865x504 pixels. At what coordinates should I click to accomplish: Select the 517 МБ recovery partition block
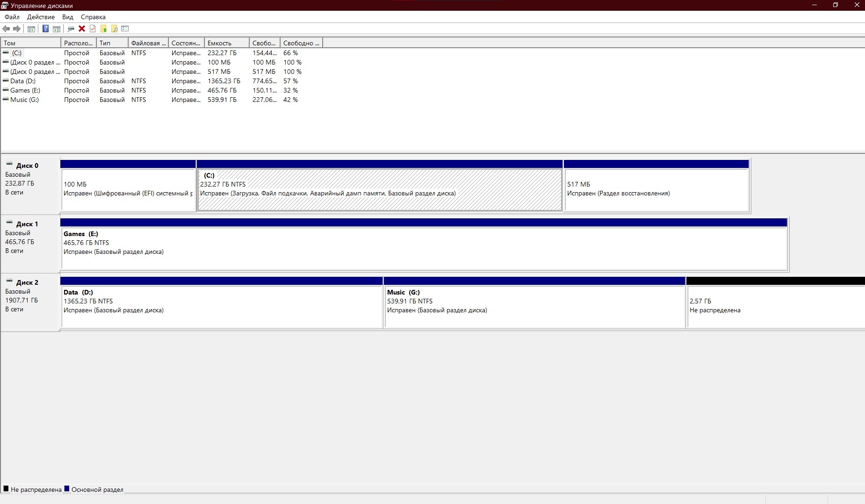[x=656, y=186]
